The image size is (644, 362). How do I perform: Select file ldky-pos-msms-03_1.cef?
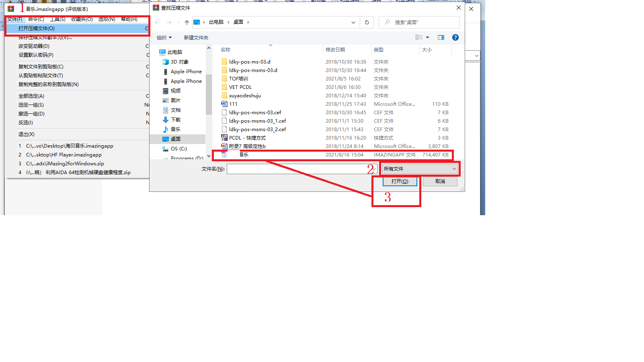257,121
